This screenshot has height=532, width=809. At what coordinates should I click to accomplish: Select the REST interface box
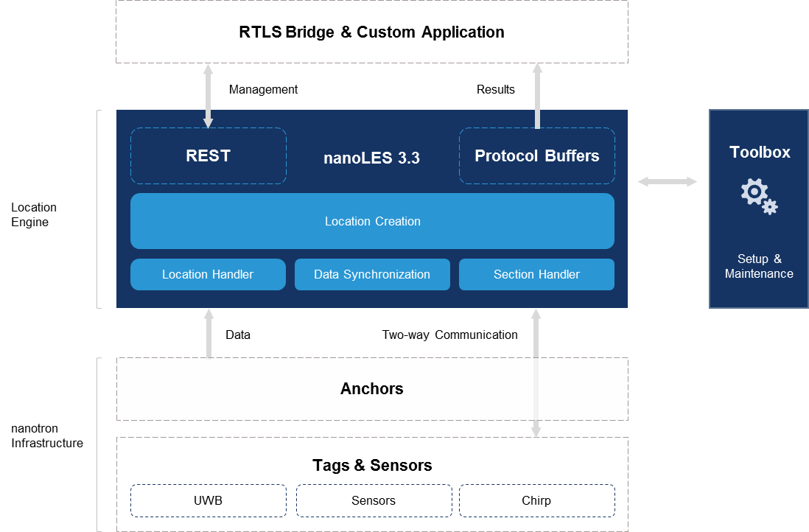click(209, 155)
